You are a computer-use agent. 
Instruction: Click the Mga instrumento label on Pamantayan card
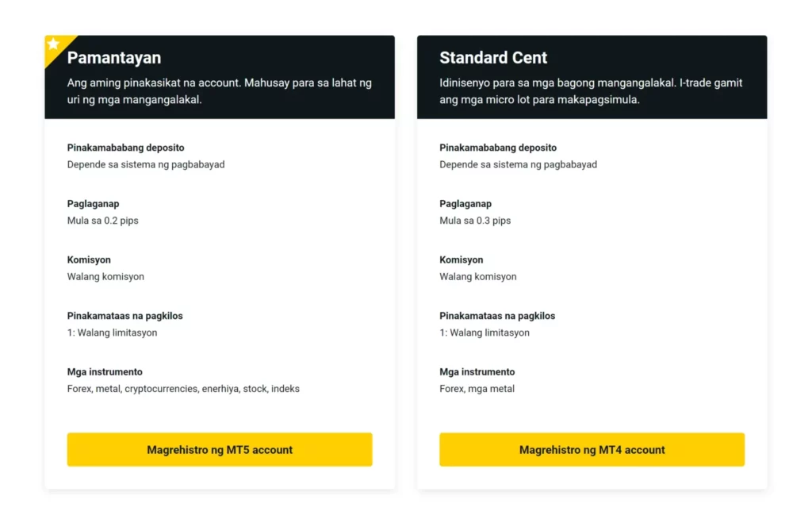coord(105,371)
